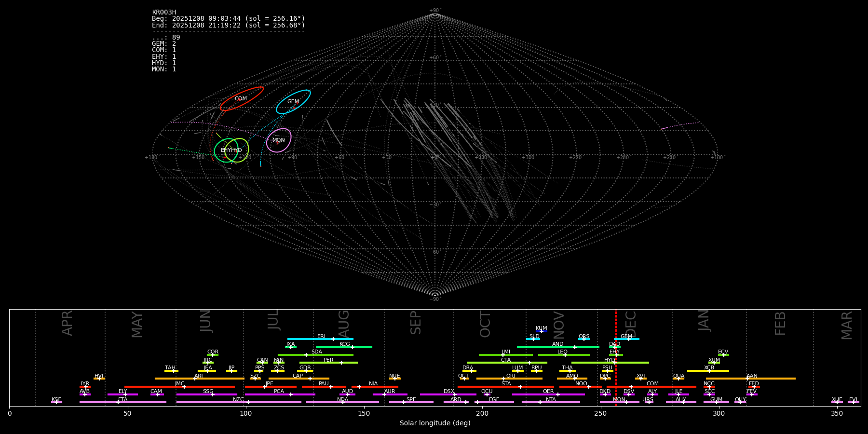Click the PER shower label on timeline

328,360
